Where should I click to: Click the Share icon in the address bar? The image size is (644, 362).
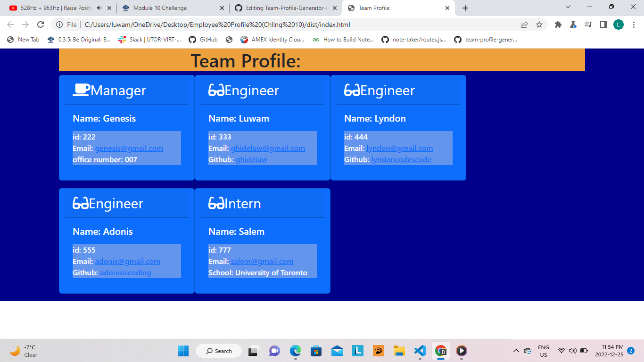(524, 25)
